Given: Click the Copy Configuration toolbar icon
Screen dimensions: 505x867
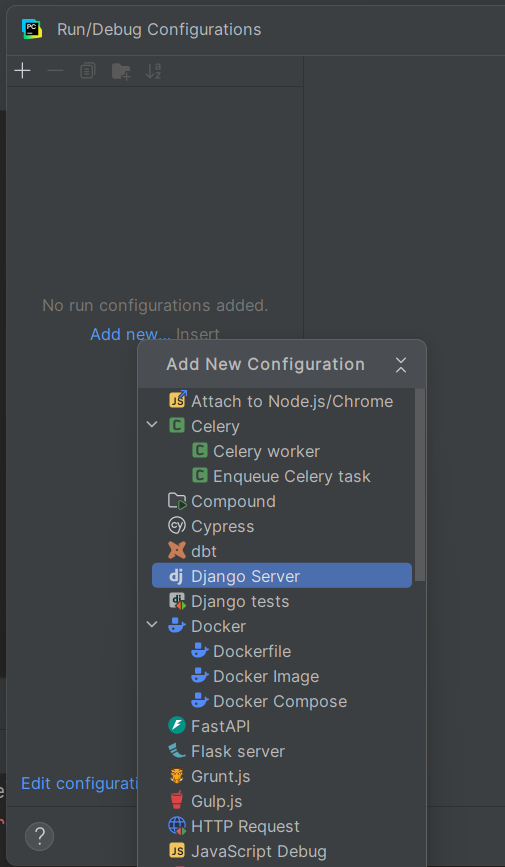Looking at the screenshot, I should click(x=88, y=71).
